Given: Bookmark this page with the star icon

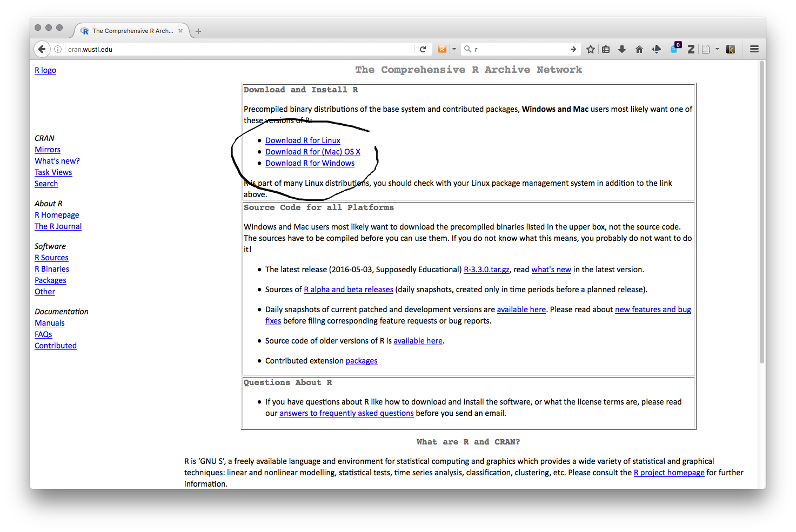Looking at the screenshot, I should pyautogui.click(x=591, y=49).
